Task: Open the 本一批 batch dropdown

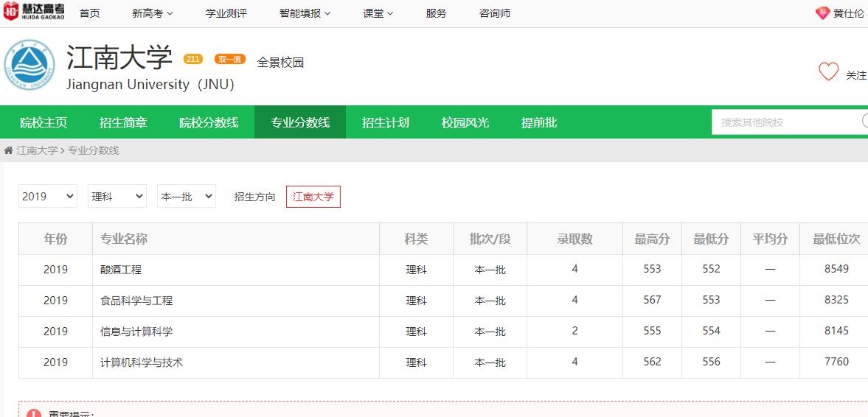Action: [186, 196]
